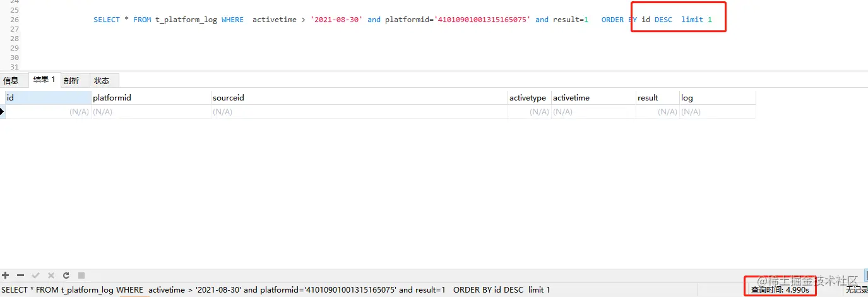Image resolution: width=868 pixels, height=297 pixels.
Task: Select the (N/A) cell under activetime
Action: 593,112
